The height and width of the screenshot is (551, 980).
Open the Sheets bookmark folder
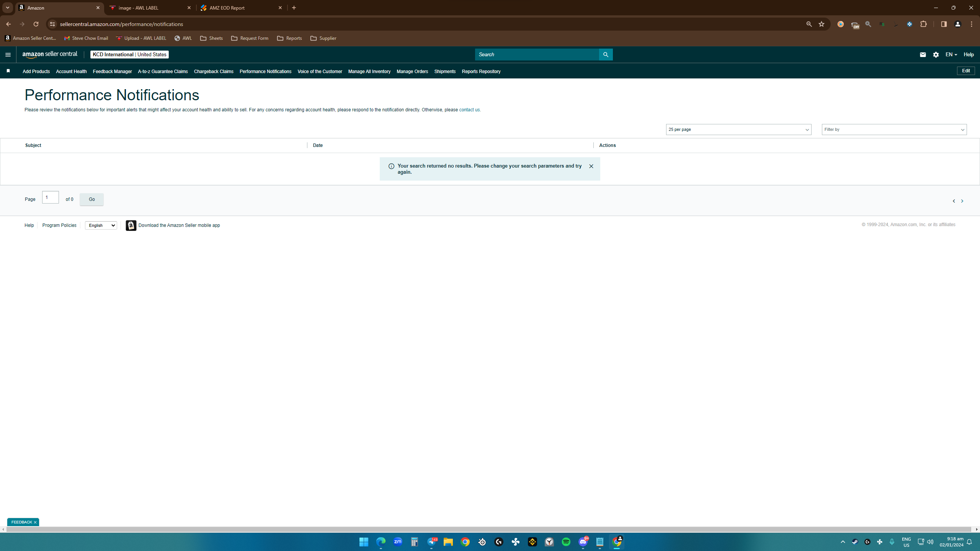211,38
